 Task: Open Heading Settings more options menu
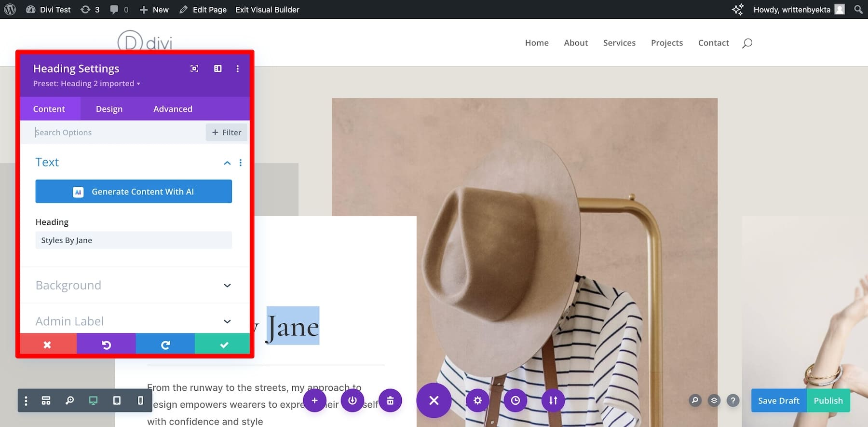click(x=237, y=69)
